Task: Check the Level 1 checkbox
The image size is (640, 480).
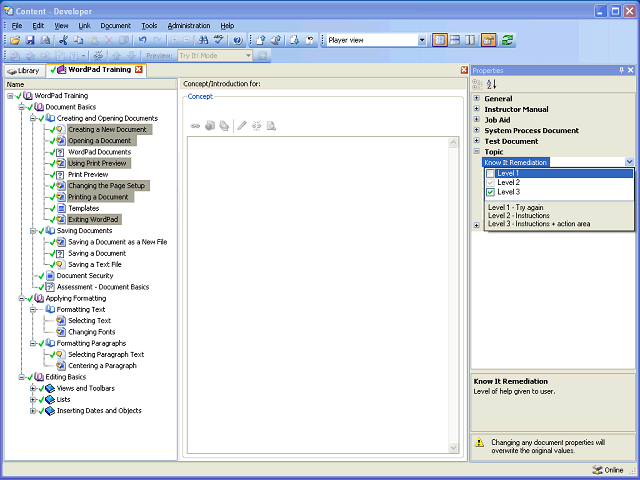Action: (x=491, y=173)
